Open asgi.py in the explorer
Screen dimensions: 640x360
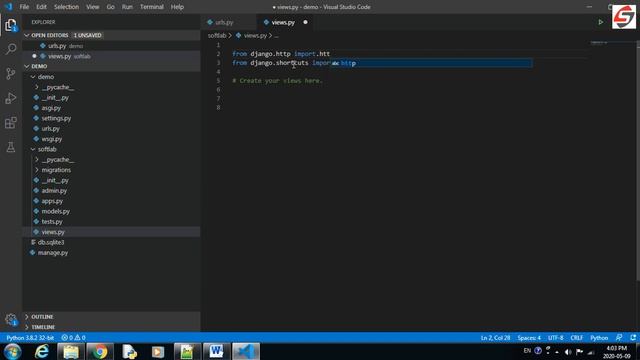[x=111, y=108]
